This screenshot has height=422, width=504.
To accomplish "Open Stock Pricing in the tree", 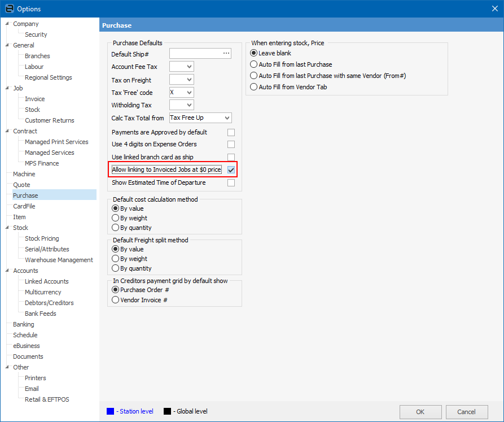I will [x=42, y=238].
